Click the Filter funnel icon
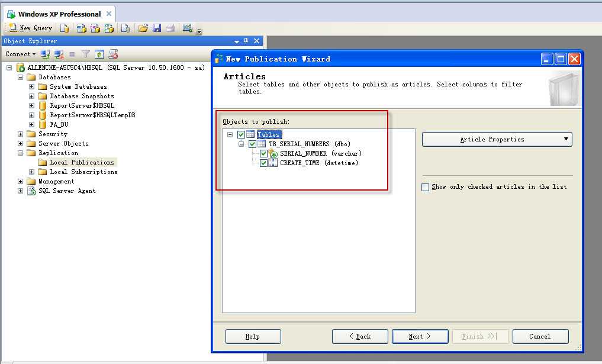 tap(86, 54)
